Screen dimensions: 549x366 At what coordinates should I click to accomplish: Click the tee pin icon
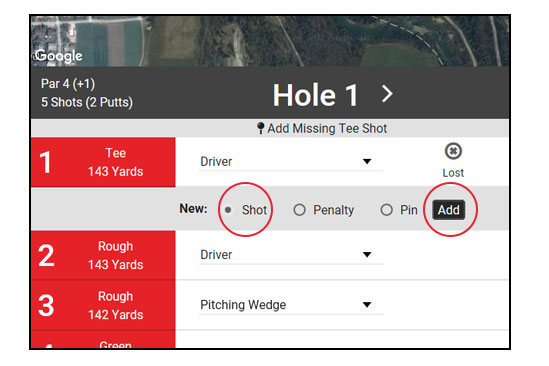tap(260, 128)
